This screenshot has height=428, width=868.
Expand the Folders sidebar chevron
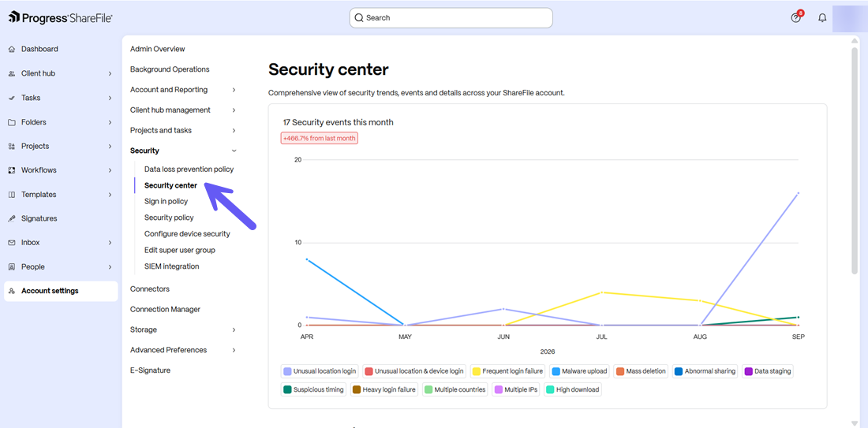pos(110,122)
